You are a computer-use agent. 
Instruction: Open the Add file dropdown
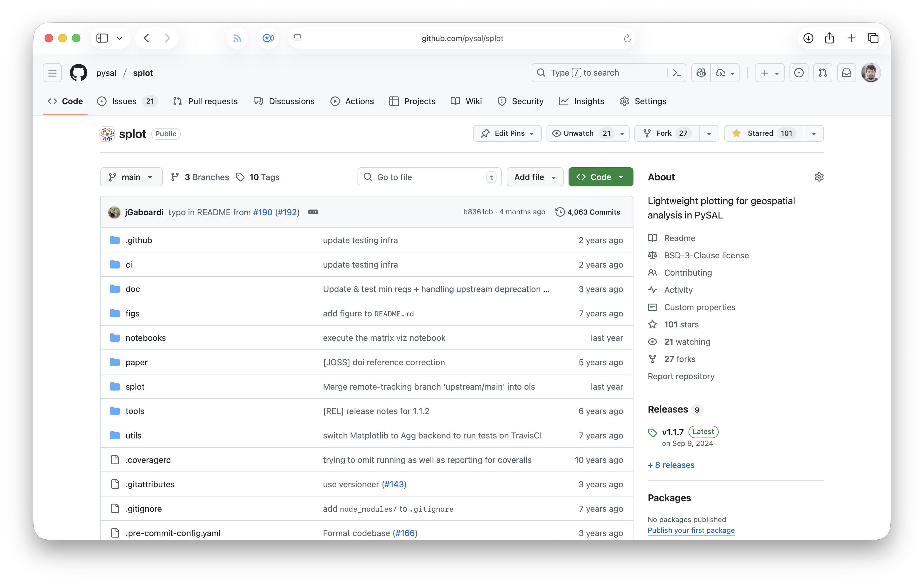click(x=535, y=177)
